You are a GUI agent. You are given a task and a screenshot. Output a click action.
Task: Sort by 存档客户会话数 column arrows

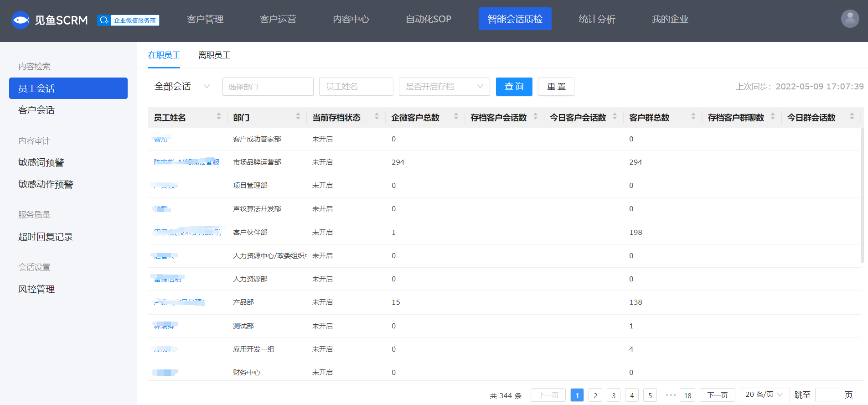(535, 117)
